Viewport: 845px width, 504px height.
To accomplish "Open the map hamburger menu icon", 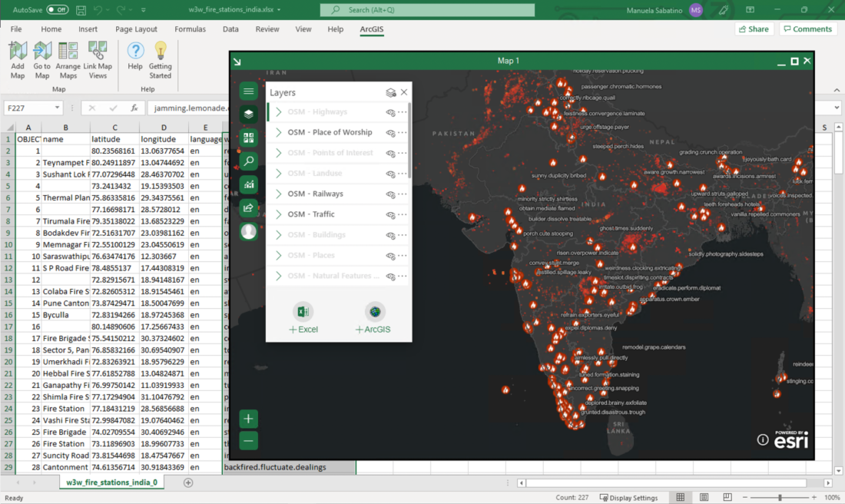I will pos(248,91).
